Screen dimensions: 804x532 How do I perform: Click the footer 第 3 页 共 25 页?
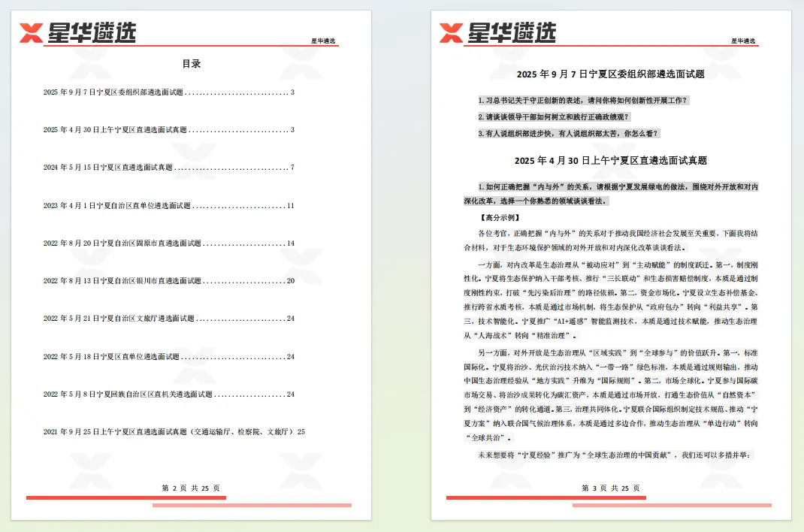pos(611,488)
